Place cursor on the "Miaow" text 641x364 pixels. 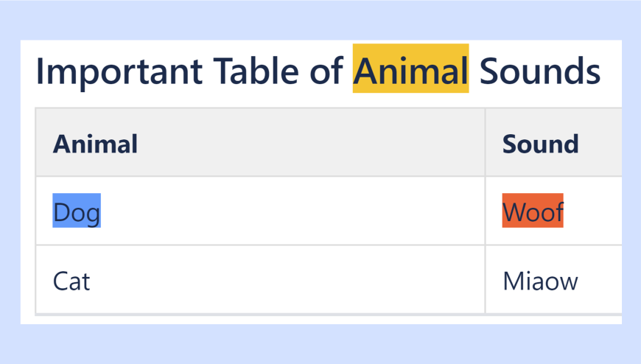click(x=540, y=281)
